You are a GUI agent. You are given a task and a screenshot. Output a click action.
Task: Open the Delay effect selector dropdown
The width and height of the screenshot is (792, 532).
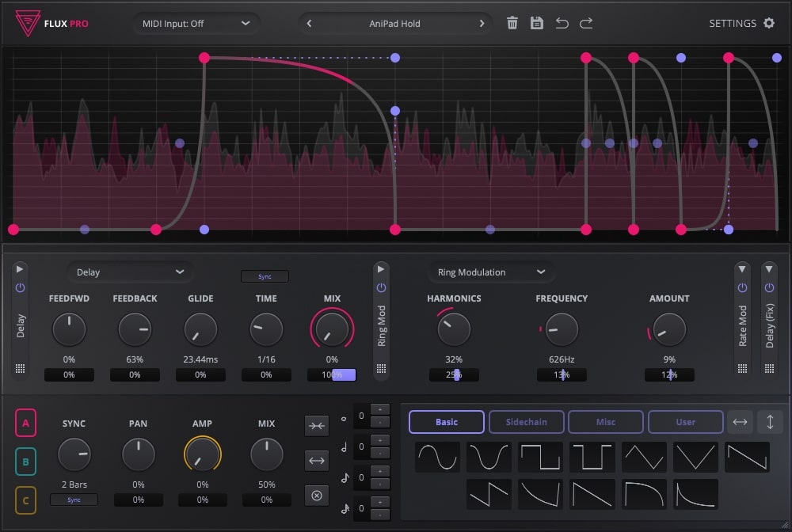[x=129, y=272]
